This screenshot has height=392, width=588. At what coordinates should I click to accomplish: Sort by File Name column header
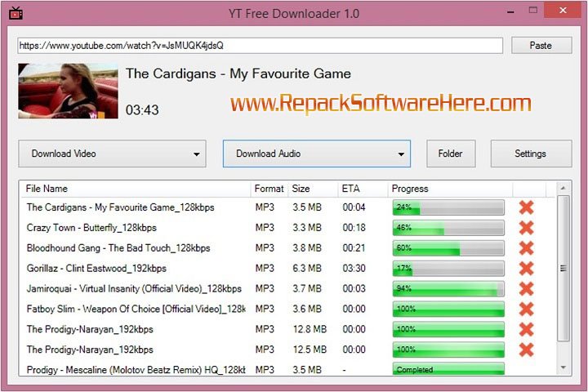tap(135, 189)
